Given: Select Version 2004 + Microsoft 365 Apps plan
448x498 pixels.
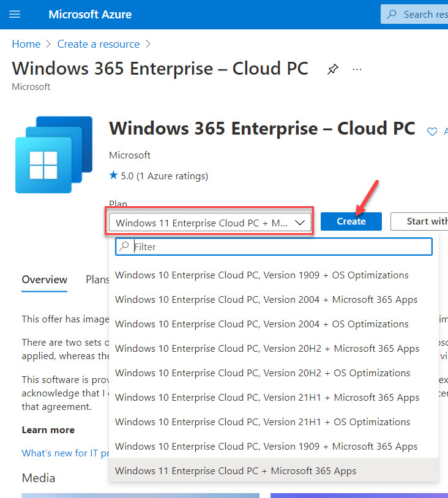Looking at the screenshot, I should 274,300.
